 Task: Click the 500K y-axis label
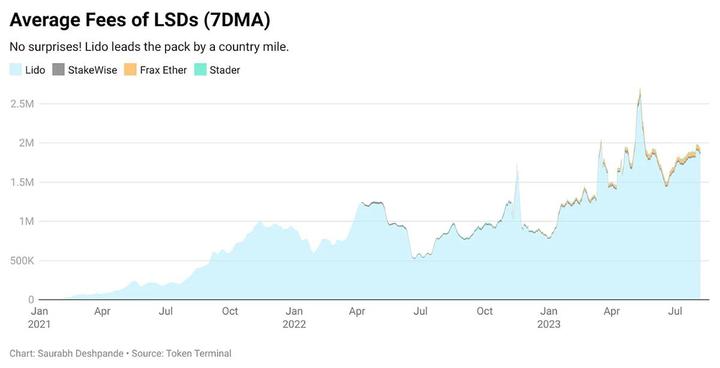tap(22, 261)
